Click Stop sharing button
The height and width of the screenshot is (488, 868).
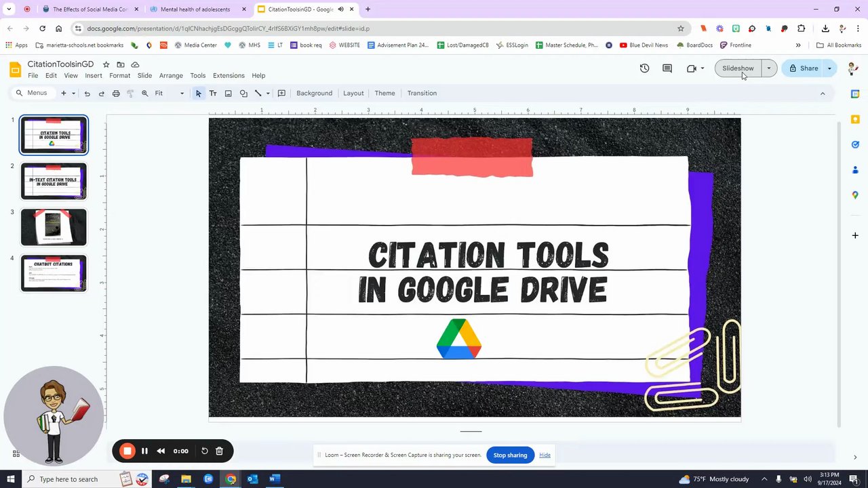coord(510,455)
